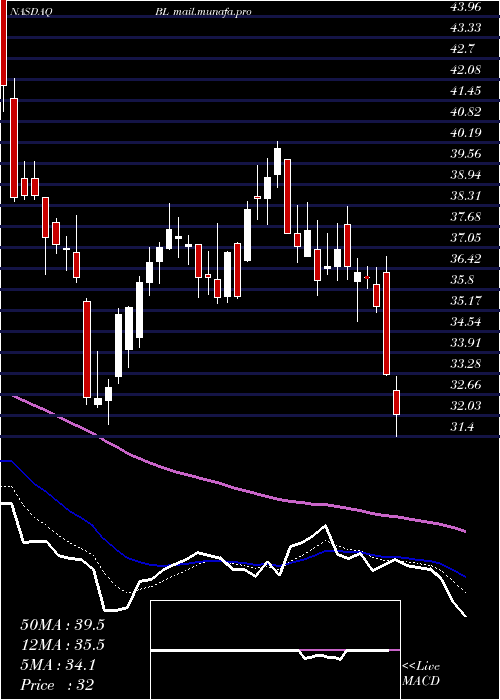Viewport: 500px width, 700px height.
Task: Select the 35.17 price axis label
Action: click(466, 300)
